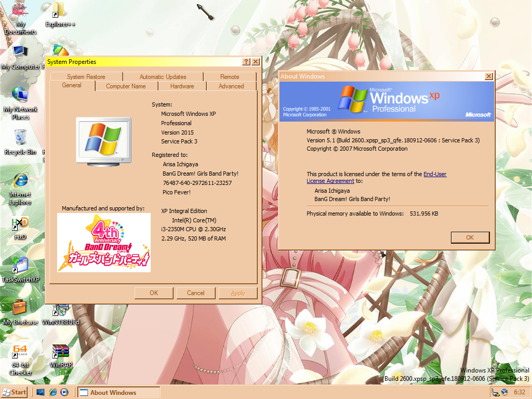Screen dimensions: 532x399
Task: Select the TaskSwitchXP shortcut icon
Action: pos(20,270)
